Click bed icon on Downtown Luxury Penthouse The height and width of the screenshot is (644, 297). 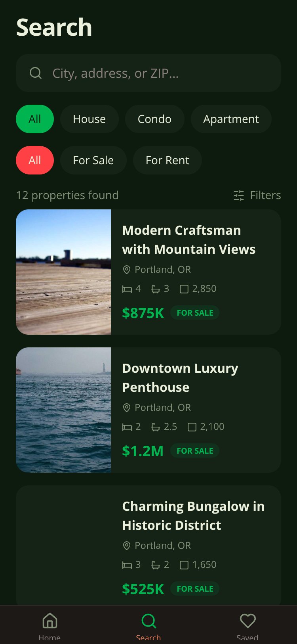[127, 427]
